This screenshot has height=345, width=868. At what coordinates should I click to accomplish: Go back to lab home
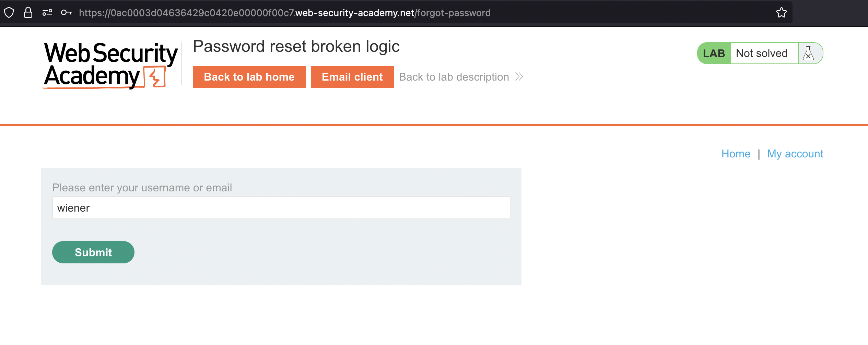(x=249, y=77)
